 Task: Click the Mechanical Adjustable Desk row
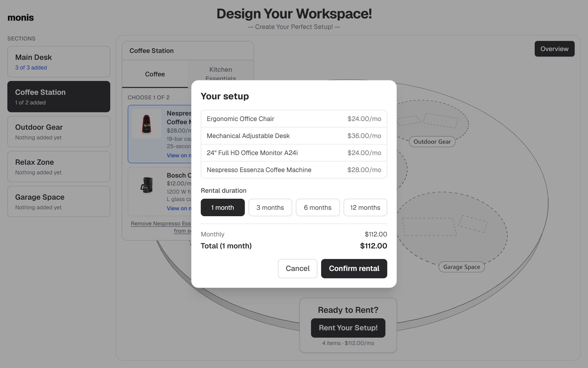294,136
